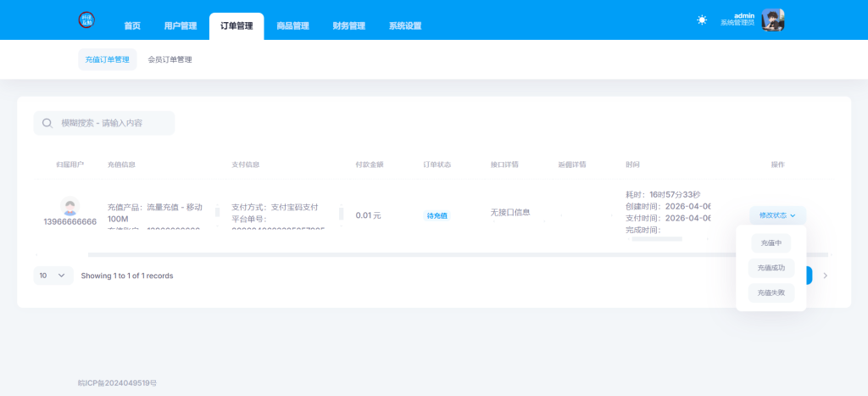The height and width of the screenshot is (396, 868).
Task: Click the search magnifier icon
Action: (x=47, y=123)
